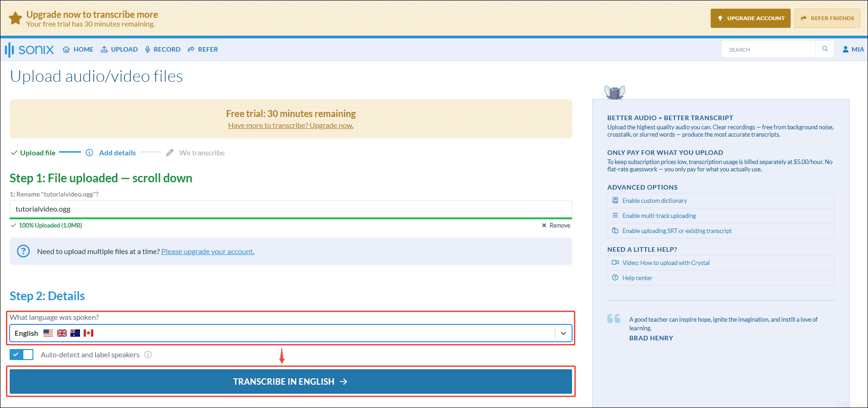This screenshot has width=868, height=408.
Task: Remove the uploaded file
Action: point(556,225)
